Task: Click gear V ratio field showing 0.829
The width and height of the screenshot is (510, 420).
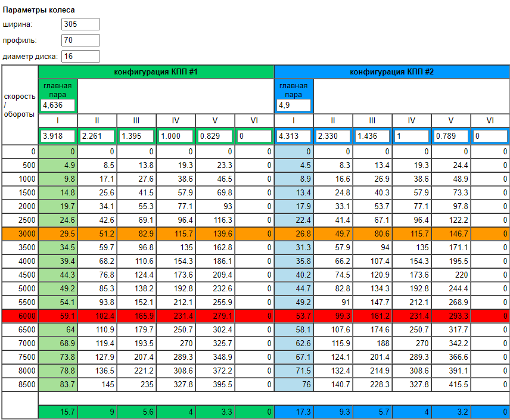Action: click(x=215, y=136)
